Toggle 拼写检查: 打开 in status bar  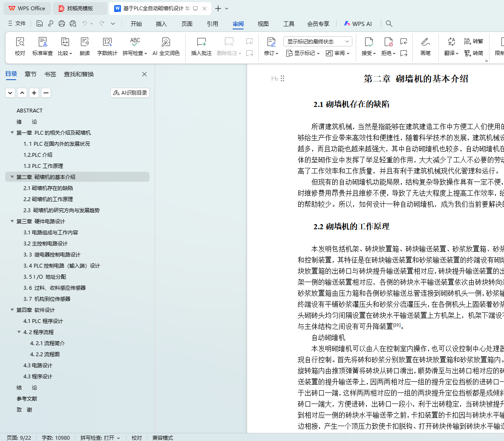[100, 438]
